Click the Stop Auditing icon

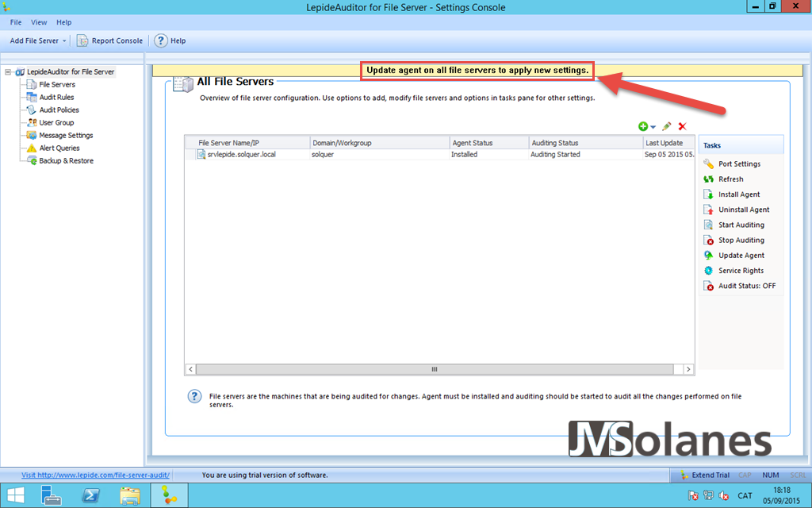coord(708,240)
